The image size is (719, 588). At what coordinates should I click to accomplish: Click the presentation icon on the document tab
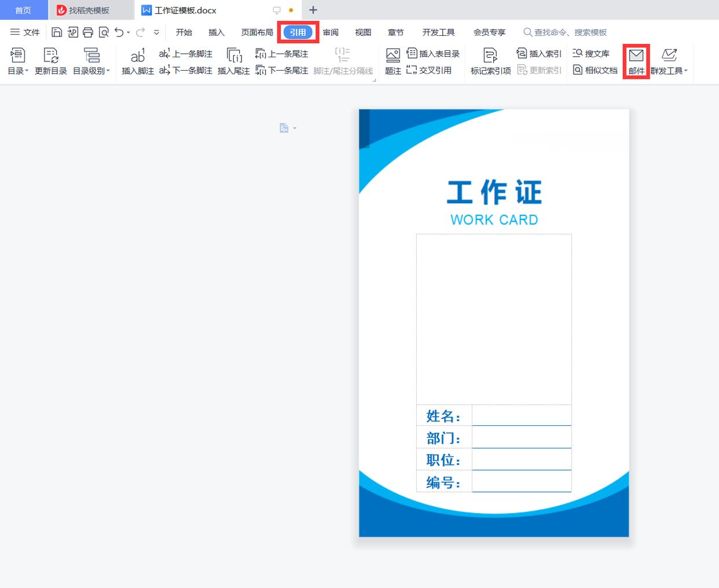(277, 10)
